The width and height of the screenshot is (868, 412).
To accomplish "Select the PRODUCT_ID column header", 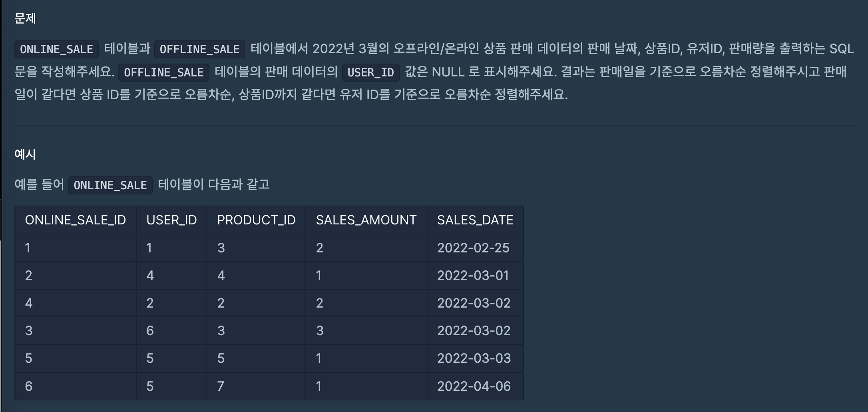I will click(256, 220).
